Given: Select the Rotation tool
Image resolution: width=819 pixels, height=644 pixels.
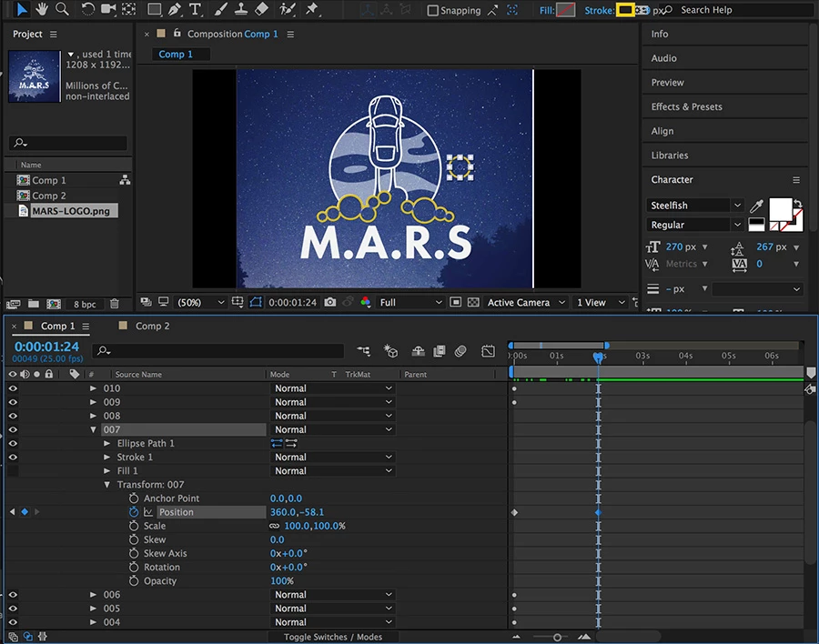Looking at the screenshot, I should (87, 9).
